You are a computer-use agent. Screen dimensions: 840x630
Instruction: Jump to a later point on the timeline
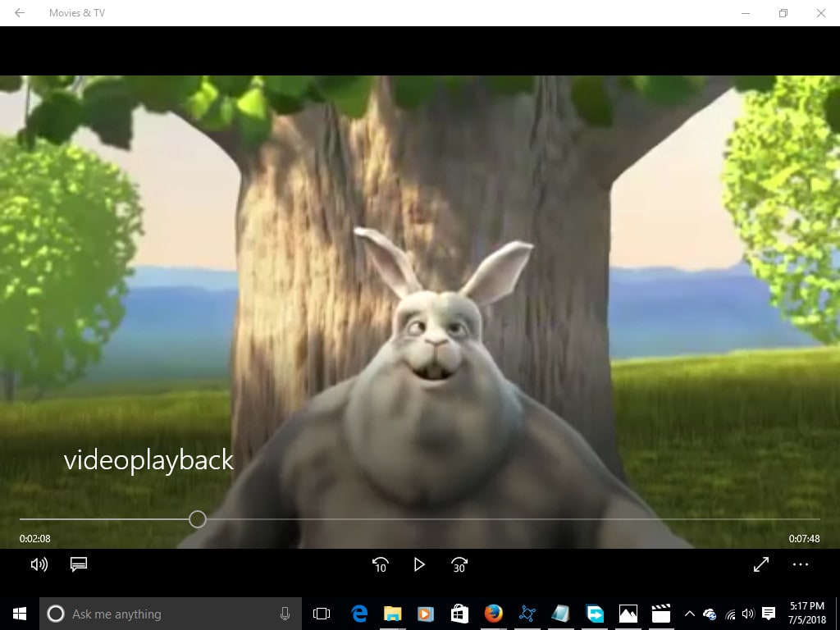(513, 519)
